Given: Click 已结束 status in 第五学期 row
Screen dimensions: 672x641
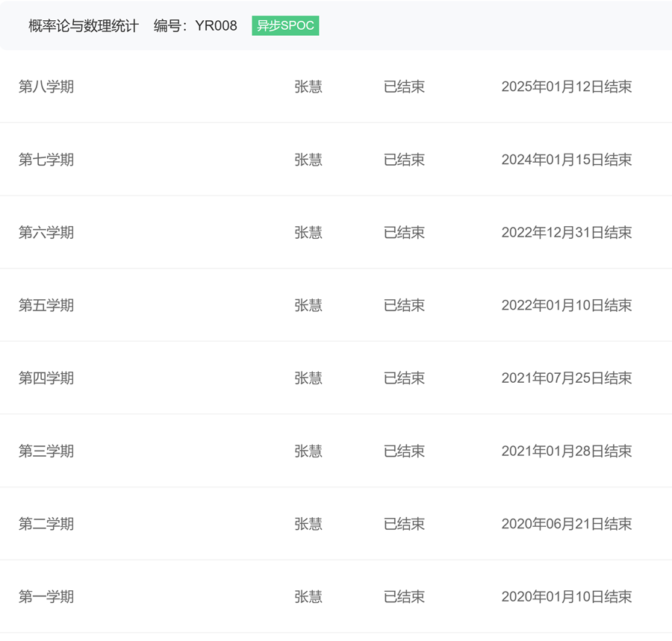Looking at the screenshot, I should coord(404,305).
